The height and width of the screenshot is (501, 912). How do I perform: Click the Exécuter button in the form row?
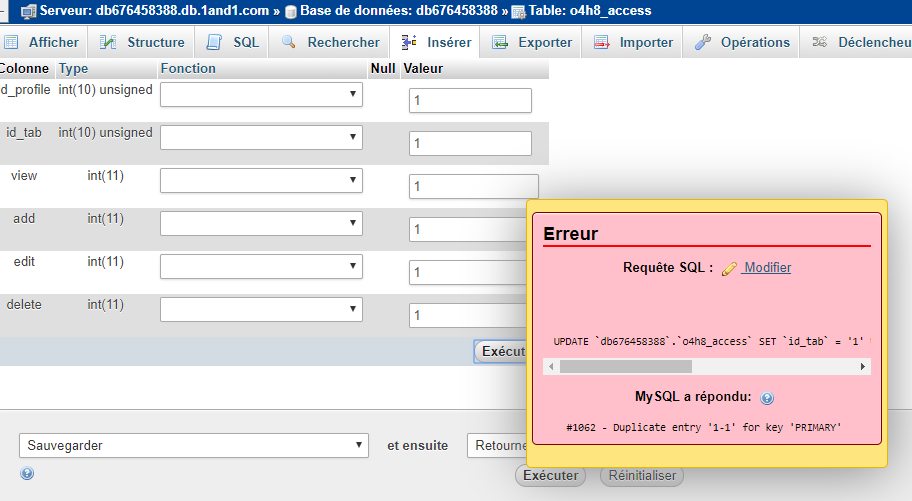(501, 352)
